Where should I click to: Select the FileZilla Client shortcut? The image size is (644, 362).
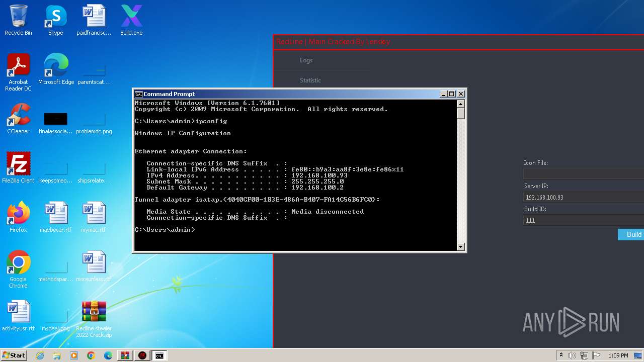(18, 168)
